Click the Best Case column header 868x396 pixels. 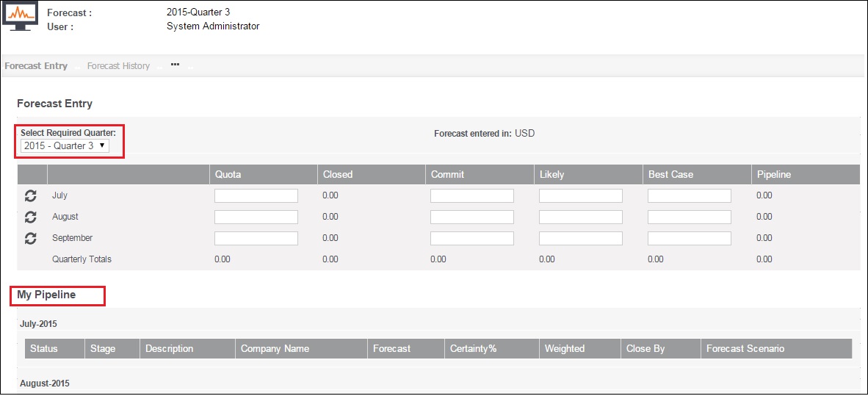[x=697, y=174]
